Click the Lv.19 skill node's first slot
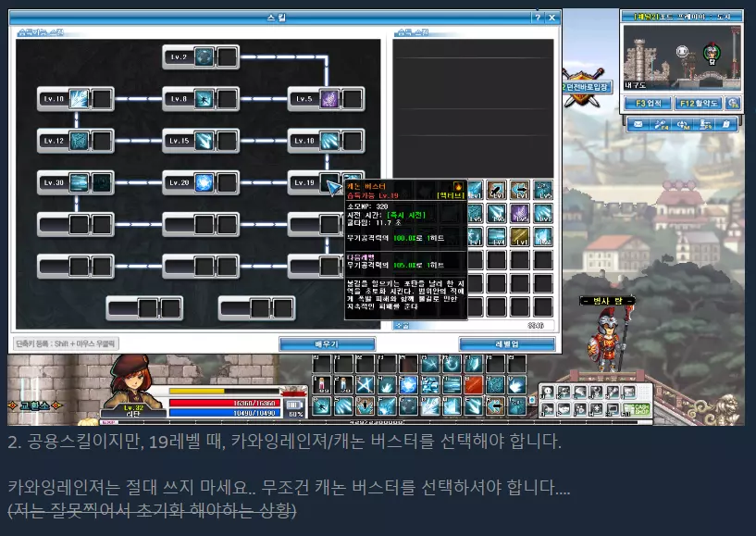The height and width of the screenshot is (536, 756). coord(329,183)
